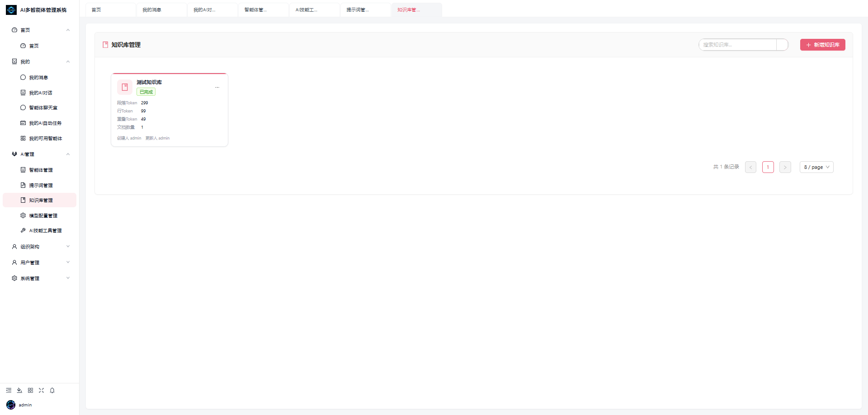Viewport: 868px width, 415px height.
Task: Open 提示词管理 in the sidebar
Action: 40,185
